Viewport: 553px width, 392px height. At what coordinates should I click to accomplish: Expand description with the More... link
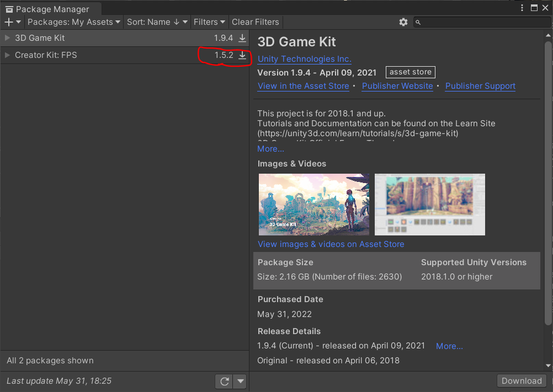[x=270, y=149]
